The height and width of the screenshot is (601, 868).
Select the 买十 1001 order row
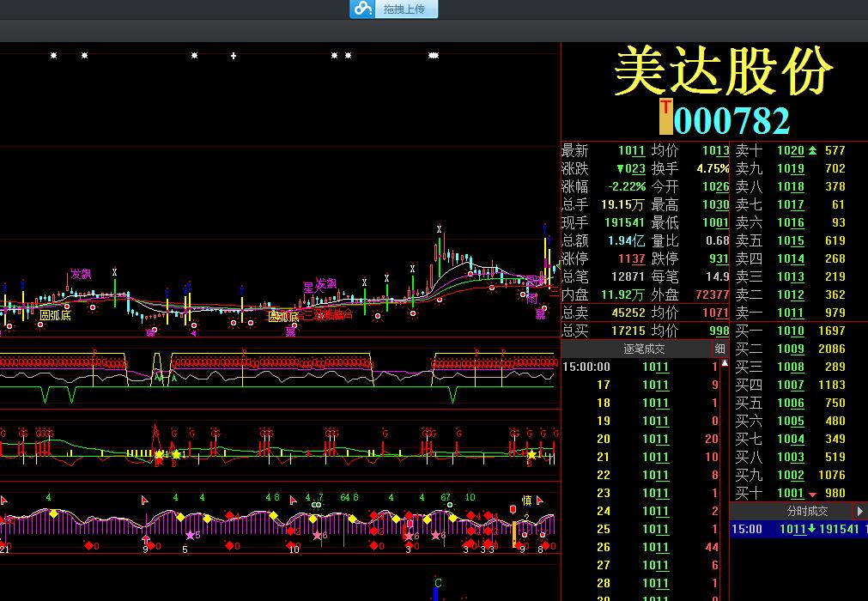tap(791, 493)
